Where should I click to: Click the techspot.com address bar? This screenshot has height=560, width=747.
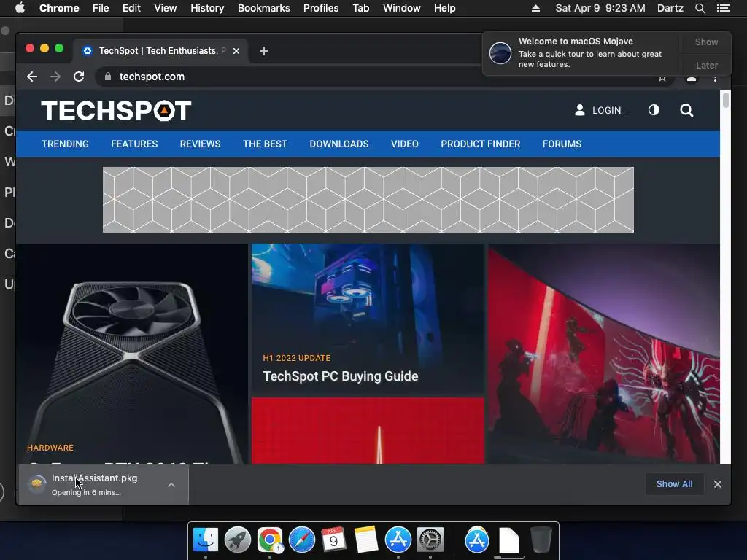tap(386, 77)
